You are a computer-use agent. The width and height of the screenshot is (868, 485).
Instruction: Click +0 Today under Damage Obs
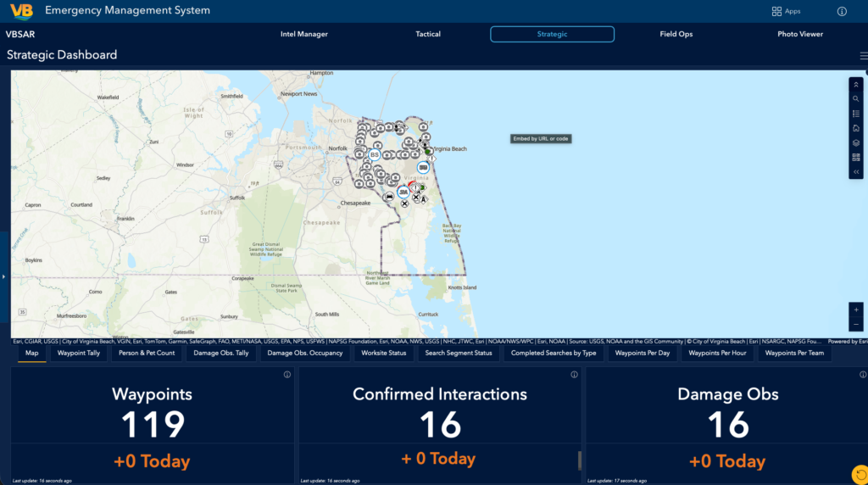[727, 461]
